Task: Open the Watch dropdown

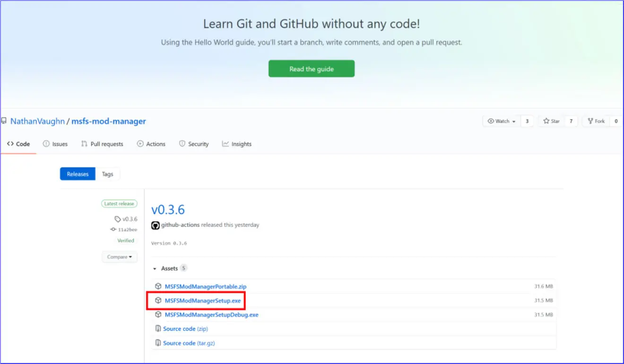Action: (x=502, y=121)
